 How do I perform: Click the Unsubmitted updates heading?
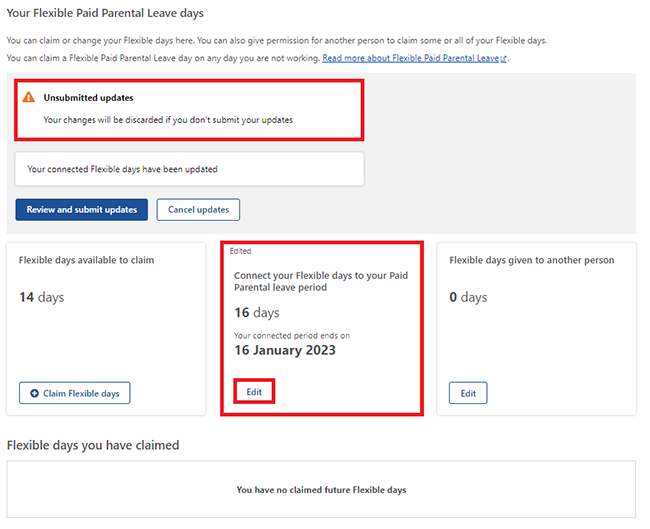[89, 98]
